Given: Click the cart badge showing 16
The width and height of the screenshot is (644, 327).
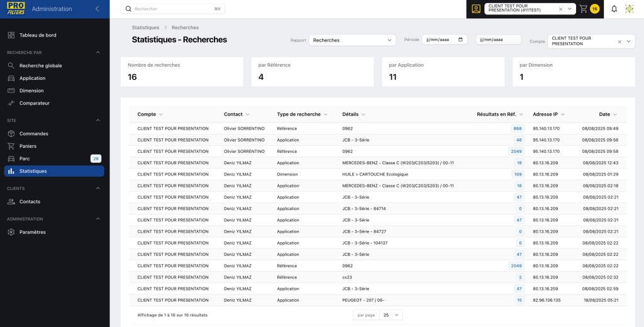Looking at the screenshot, I should pos(594,9).
